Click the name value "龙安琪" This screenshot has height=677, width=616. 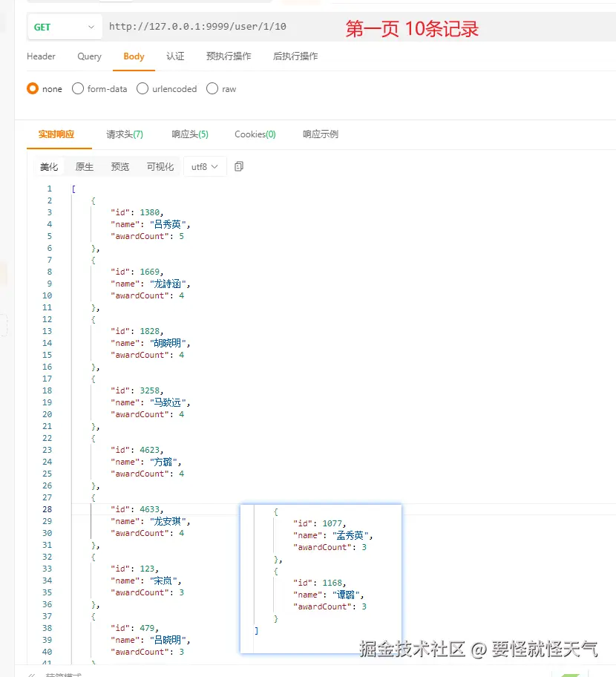pyautogui.click(x=168, y=521)
